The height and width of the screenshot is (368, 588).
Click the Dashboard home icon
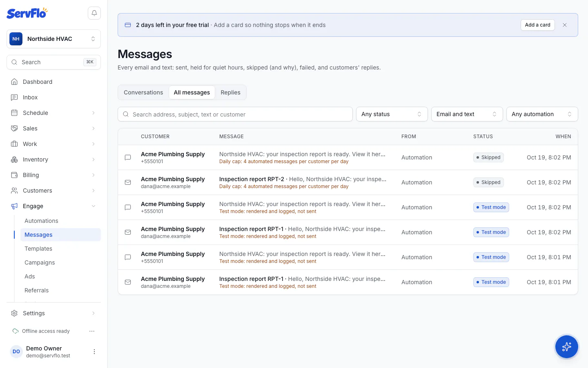14,82
